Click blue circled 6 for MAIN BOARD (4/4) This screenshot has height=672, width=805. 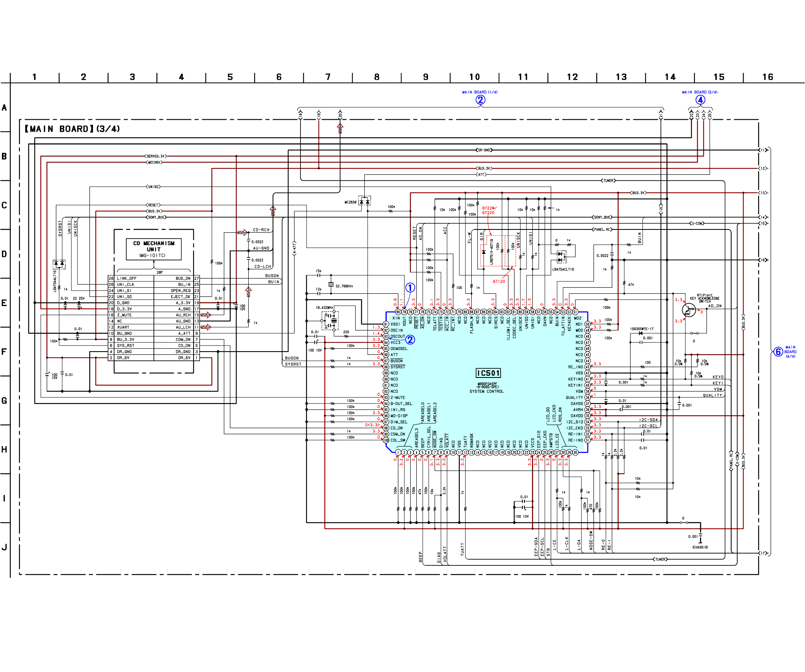click(x=778, y=352)
